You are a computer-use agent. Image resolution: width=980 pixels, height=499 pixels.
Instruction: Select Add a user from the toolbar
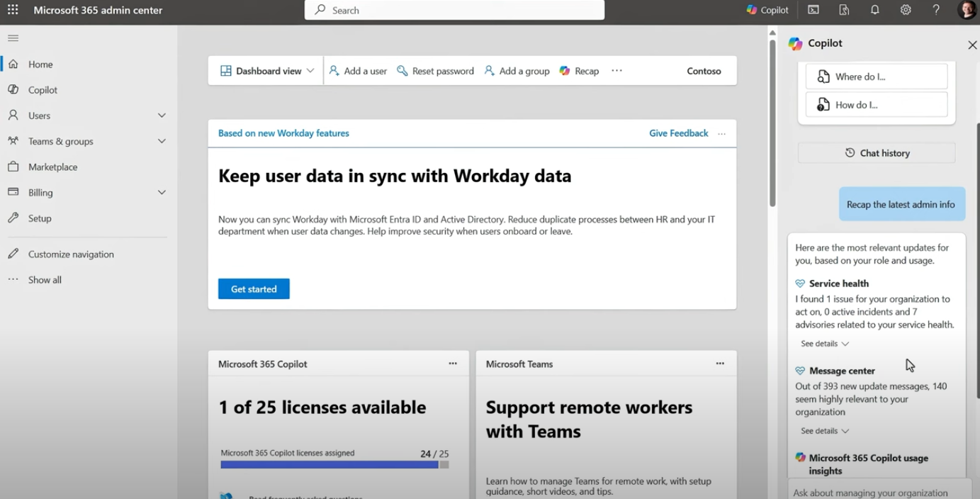358,70
